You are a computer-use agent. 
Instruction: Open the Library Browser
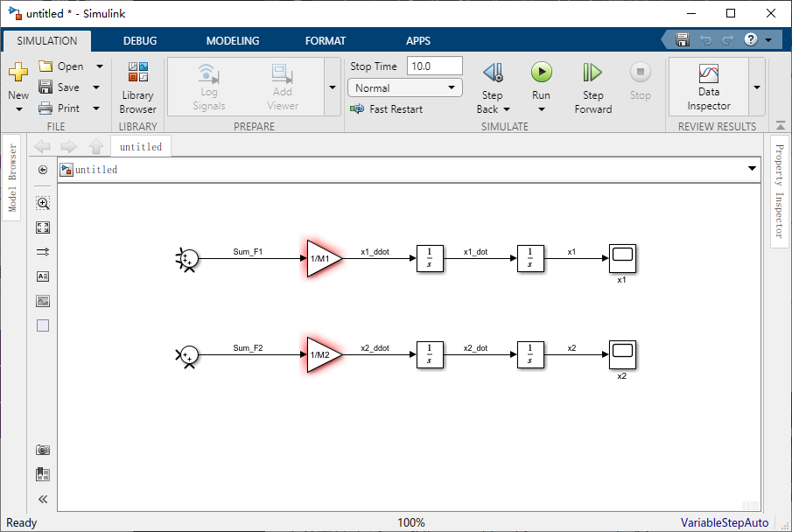138,87
